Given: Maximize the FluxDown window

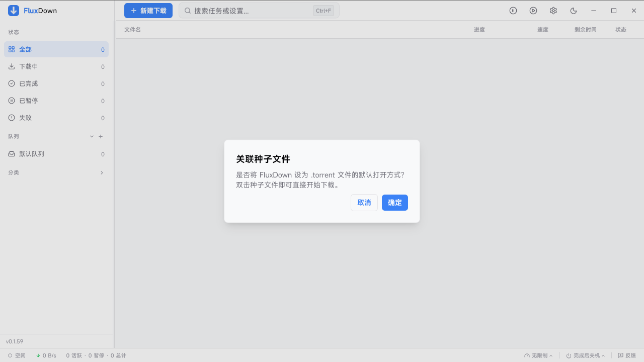Looking at the screenshot, I should tap(614, 11).
